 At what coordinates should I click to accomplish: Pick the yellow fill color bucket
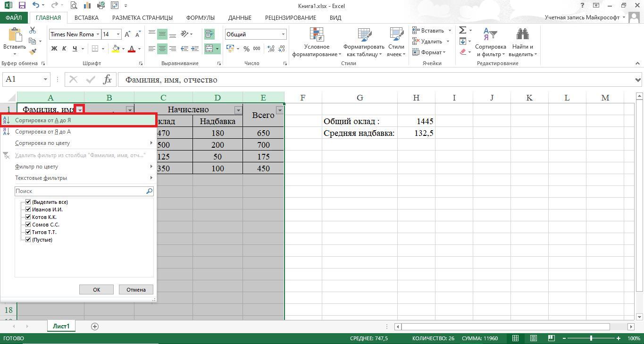116,49
